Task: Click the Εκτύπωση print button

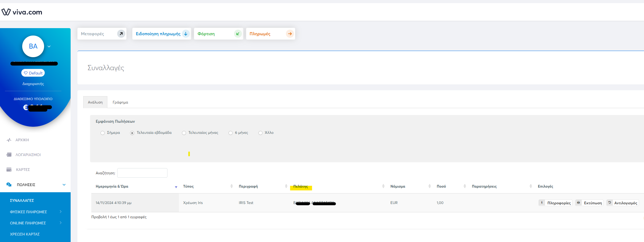Action: pyautogui.click(x=589, y=203)
